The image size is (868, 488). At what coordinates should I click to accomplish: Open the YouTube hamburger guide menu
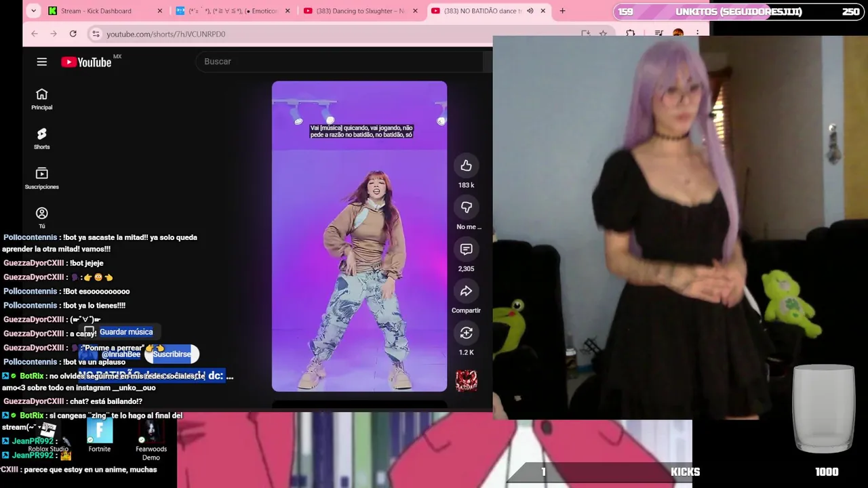coord(42,62)
